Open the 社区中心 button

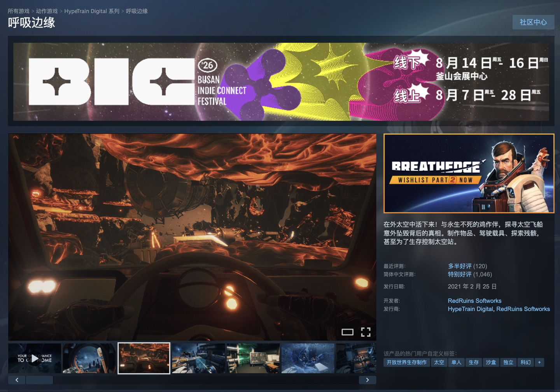click(533, 22)
